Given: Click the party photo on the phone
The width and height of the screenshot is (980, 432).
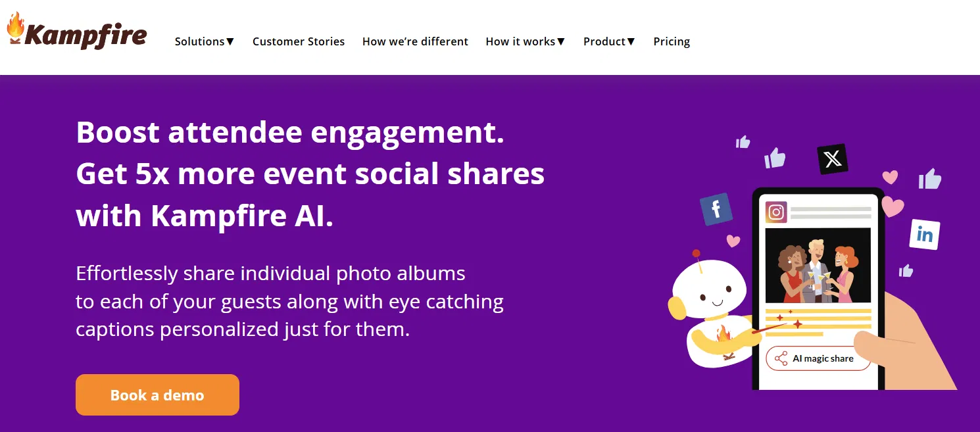Looking at the screenshot, I should [818, 266].
